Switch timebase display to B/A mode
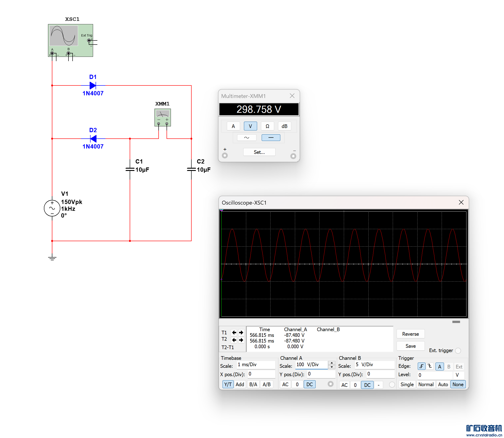This screenshot has height=438, width=504. tap(253, 384)
